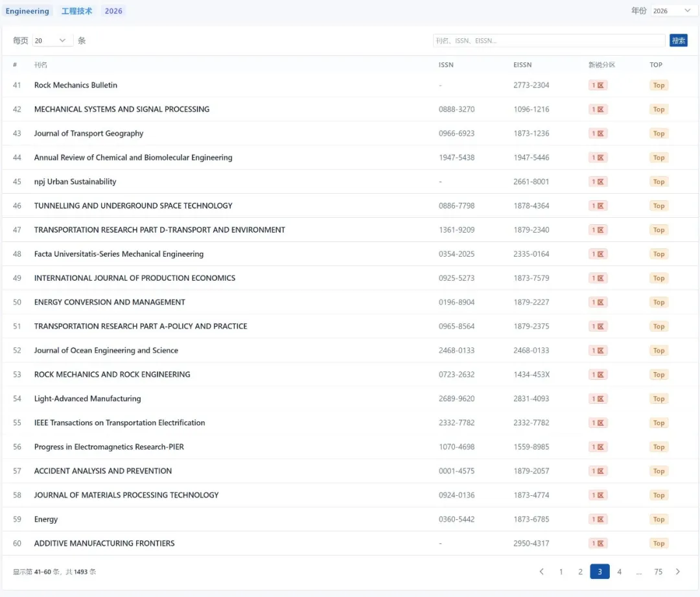Open the Journal of Transport Geography row
The image size is (700, 597).
click(89, 134)
